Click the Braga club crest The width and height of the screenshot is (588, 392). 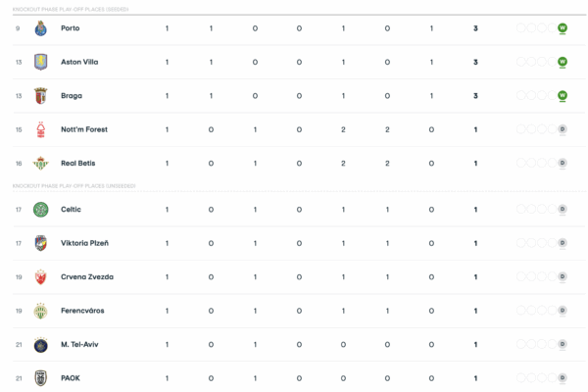point(40,96)
